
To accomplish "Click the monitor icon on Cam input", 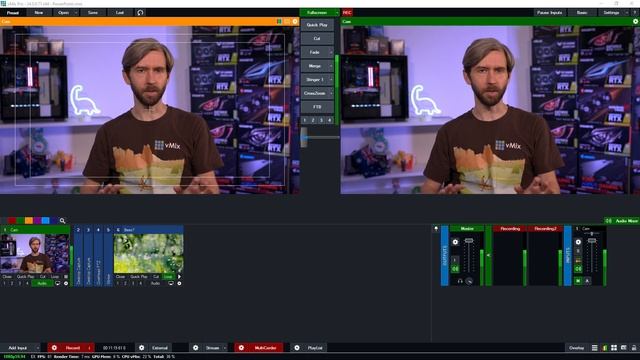I will tap(58, 283).
